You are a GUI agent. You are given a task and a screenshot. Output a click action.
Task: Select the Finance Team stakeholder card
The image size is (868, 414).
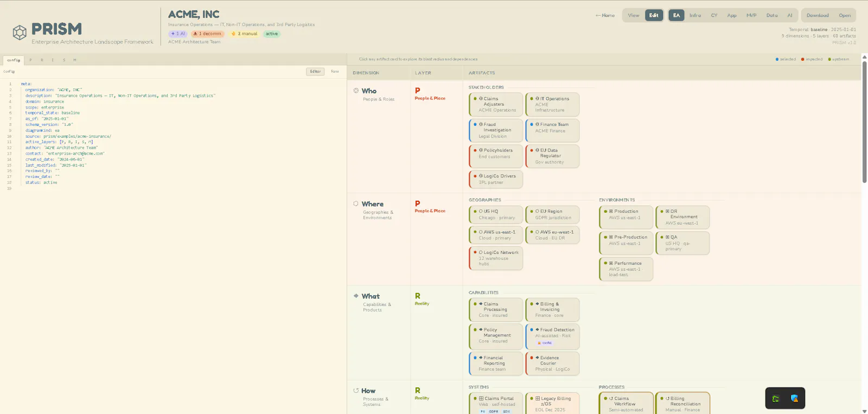pos(552,130)
